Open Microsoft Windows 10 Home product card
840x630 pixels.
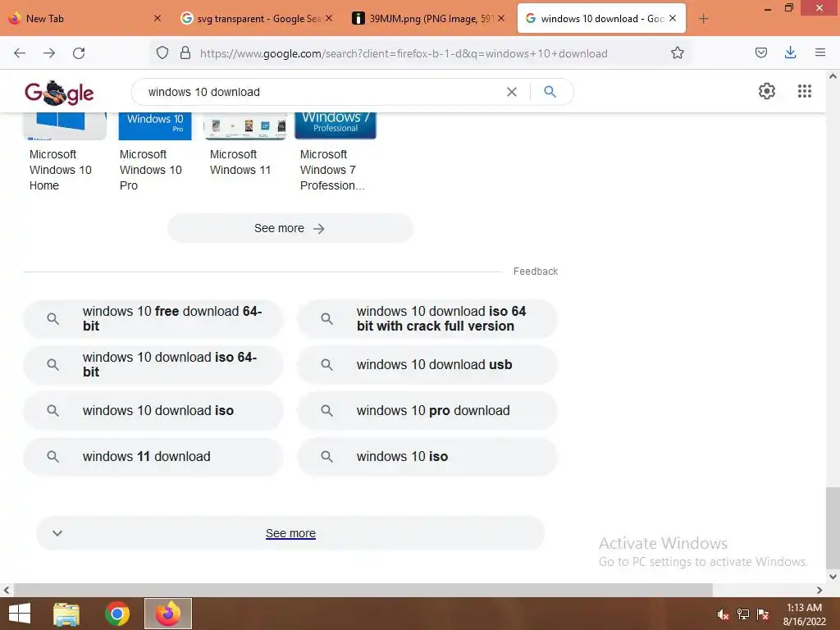(64, 153)
